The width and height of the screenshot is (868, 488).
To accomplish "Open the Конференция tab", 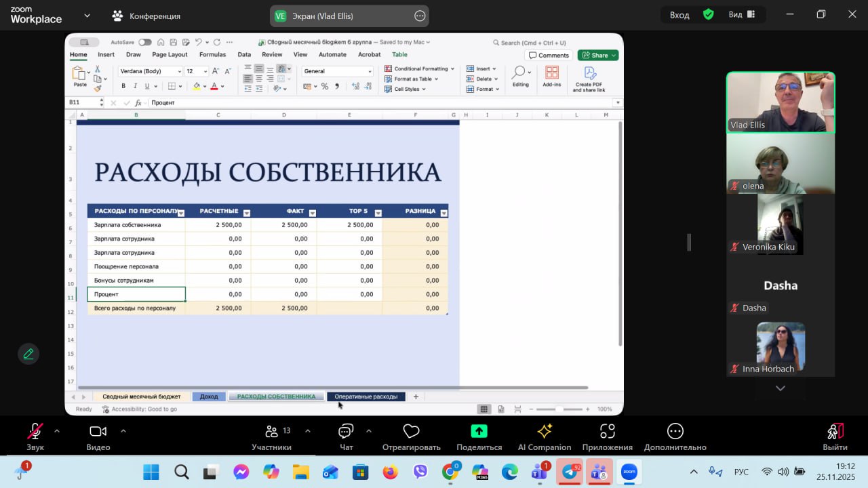I will (x=146, y=16).
